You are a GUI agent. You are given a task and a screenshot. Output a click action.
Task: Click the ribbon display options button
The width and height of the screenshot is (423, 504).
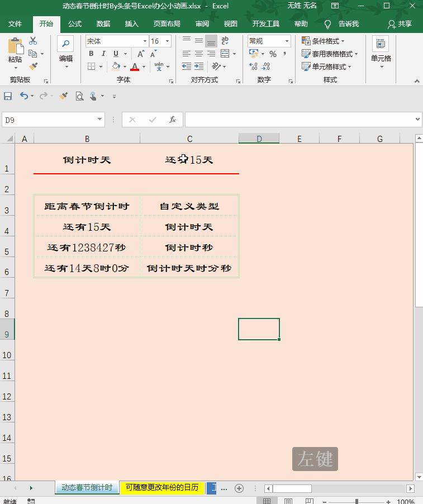pos(335,6)
